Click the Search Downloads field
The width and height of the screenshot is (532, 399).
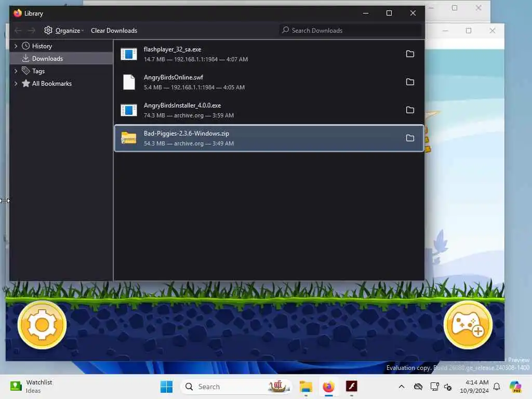(350, 30)
